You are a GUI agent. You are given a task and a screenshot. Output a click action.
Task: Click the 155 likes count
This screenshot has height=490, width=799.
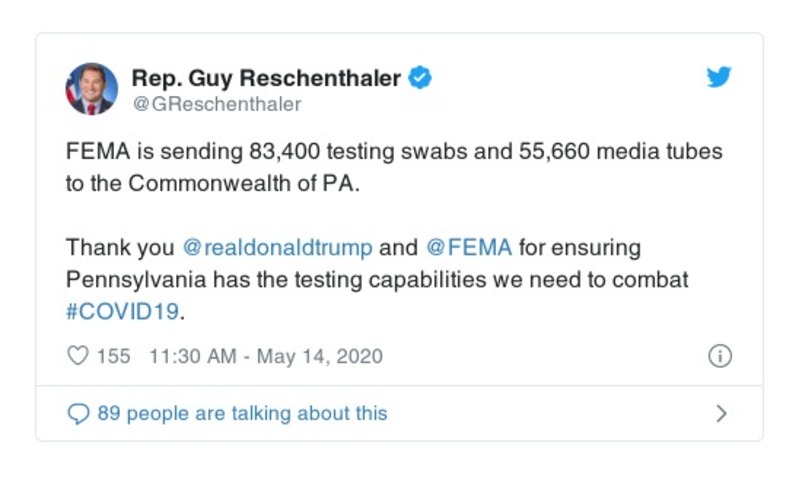tap(113, 356)
